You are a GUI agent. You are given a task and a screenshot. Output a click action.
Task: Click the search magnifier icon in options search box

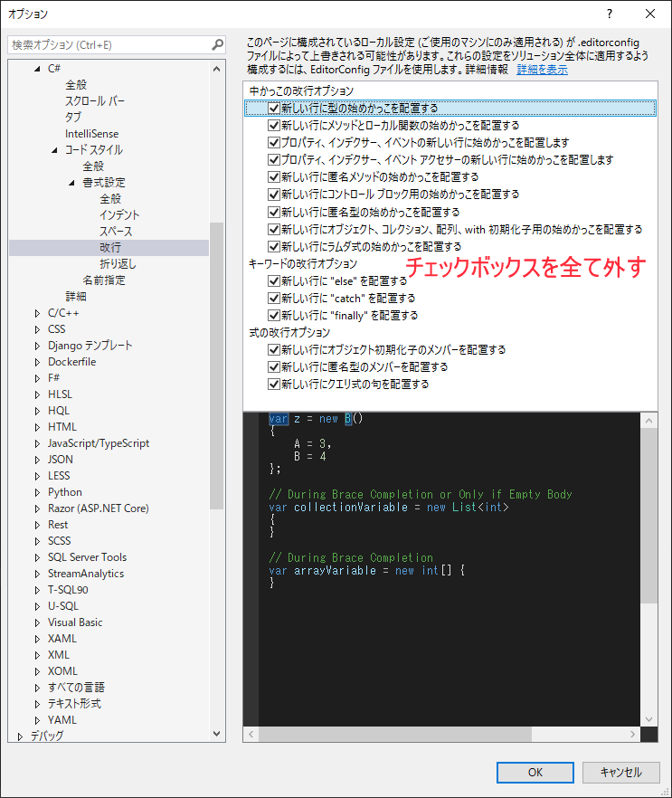[217, 44]
